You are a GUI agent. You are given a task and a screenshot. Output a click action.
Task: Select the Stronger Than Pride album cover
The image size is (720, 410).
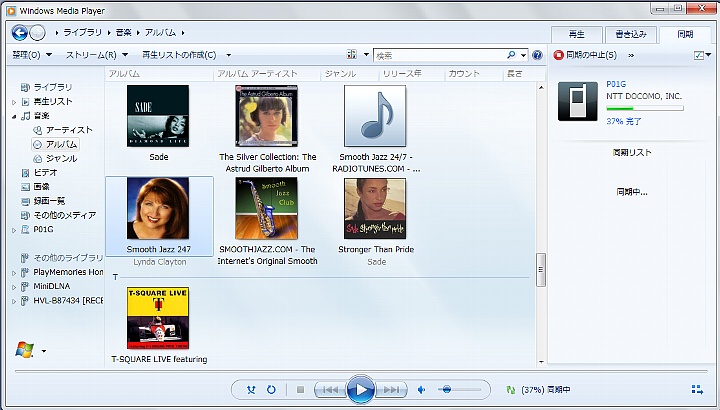pos(375,208)
